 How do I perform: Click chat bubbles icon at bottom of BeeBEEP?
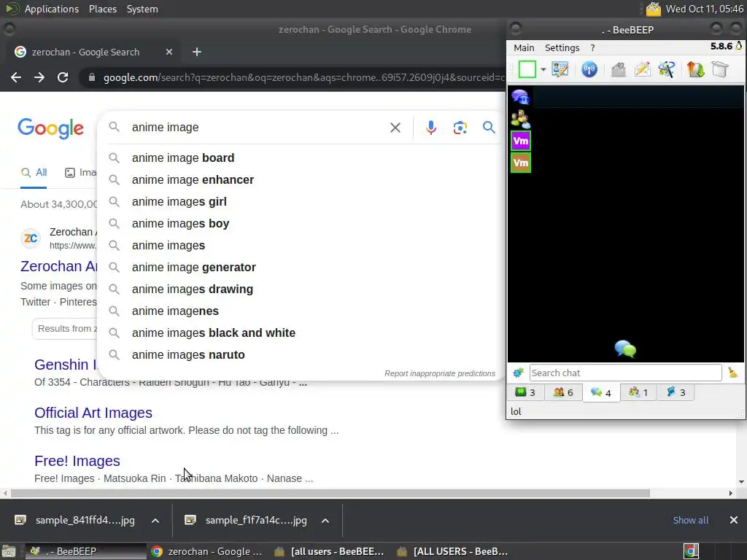coord(625,349)
